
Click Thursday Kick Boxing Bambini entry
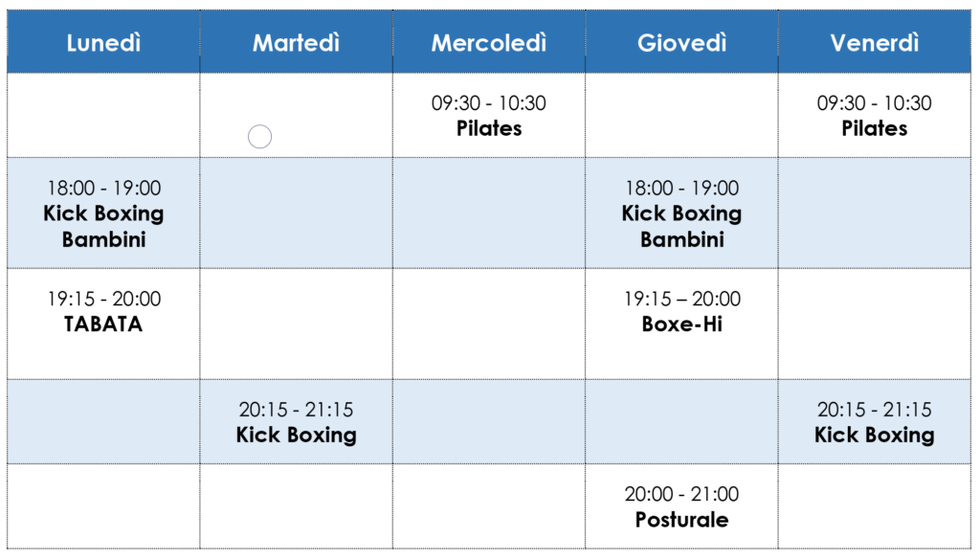pyautogui.click(x=681, y=212)
